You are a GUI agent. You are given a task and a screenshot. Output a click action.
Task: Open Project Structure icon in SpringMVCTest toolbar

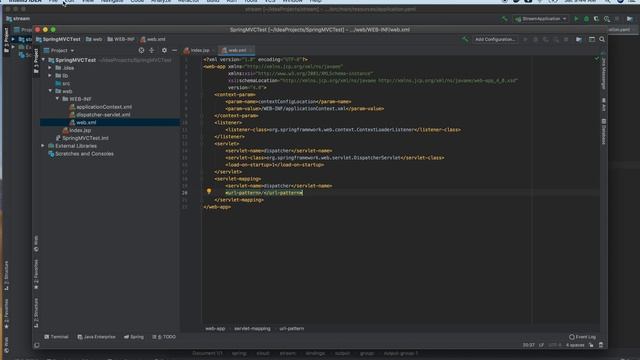coord(579,39)
